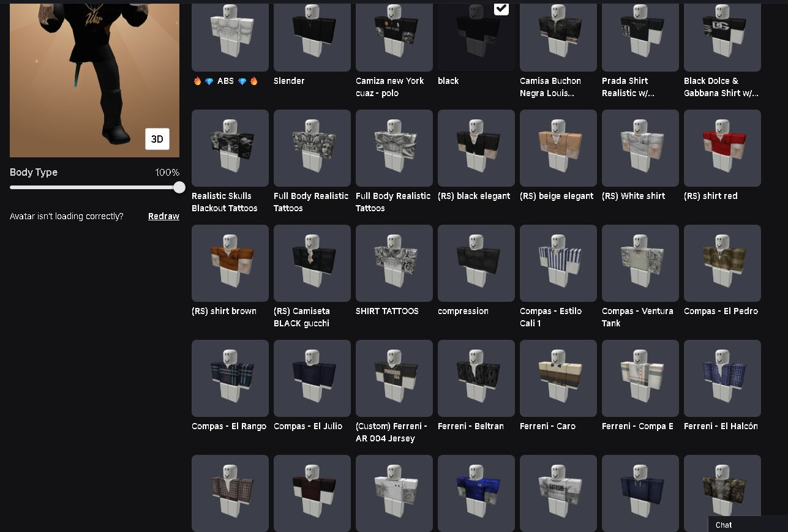Viewport: 788px width, 532px height.
Task: Select the Slender shirt thumbnail
Action: coord(312,37)
